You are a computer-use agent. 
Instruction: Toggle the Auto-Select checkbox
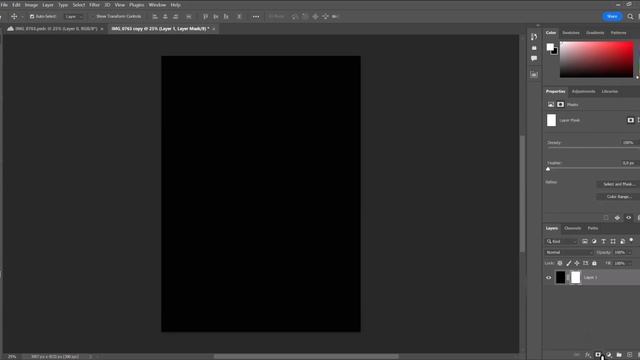tap(32, 17)
